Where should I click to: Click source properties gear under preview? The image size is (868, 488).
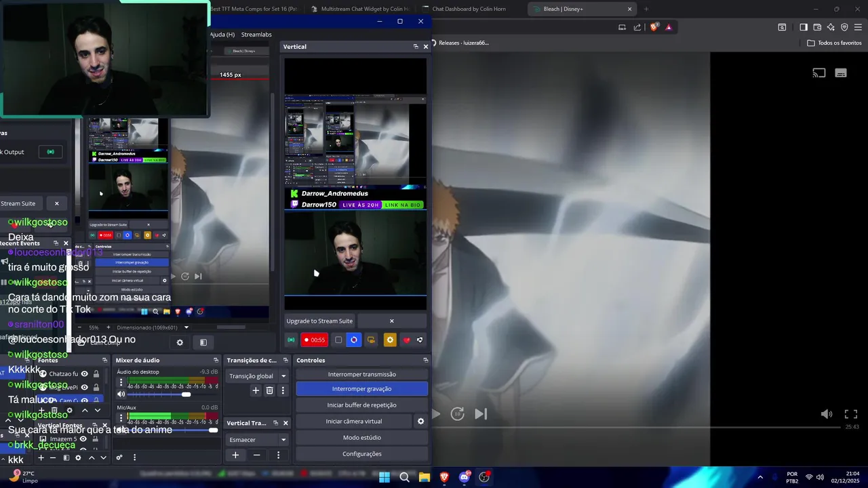pos(180,342)
